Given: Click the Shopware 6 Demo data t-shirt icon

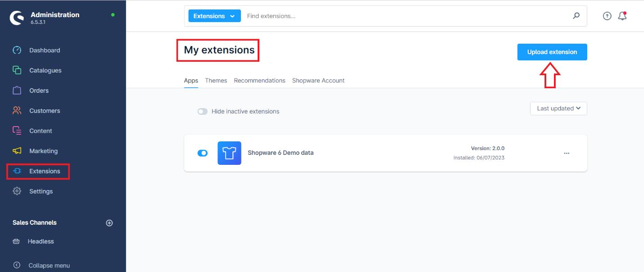Looking at the screenshot, I should point(229,153).
